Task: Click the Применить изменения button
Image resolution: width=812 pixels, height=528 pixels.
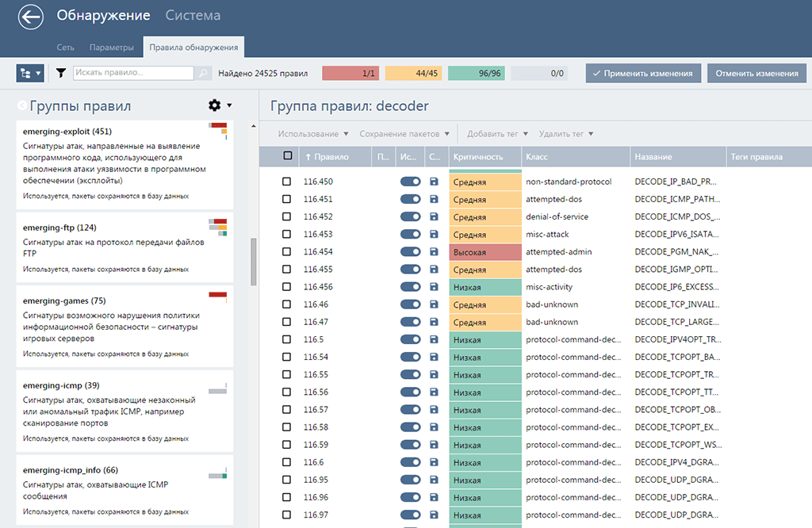Action: coord(643,73)
